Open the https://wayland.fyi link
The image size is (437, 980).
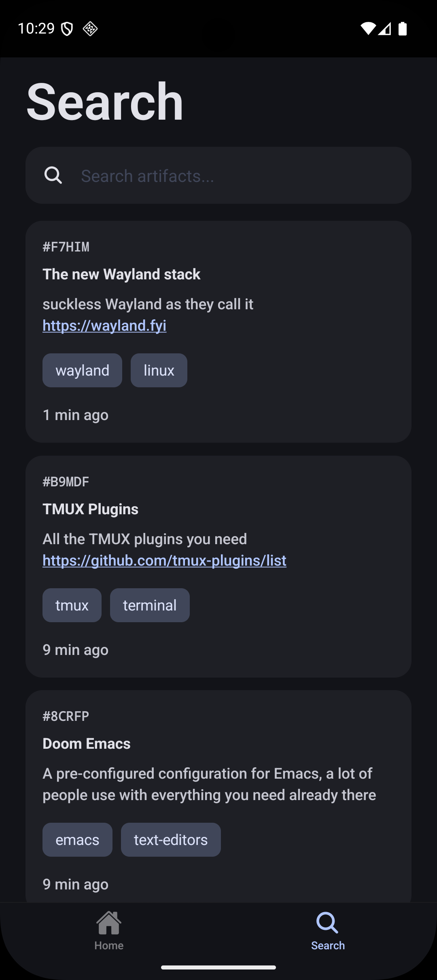coord(104,325)
